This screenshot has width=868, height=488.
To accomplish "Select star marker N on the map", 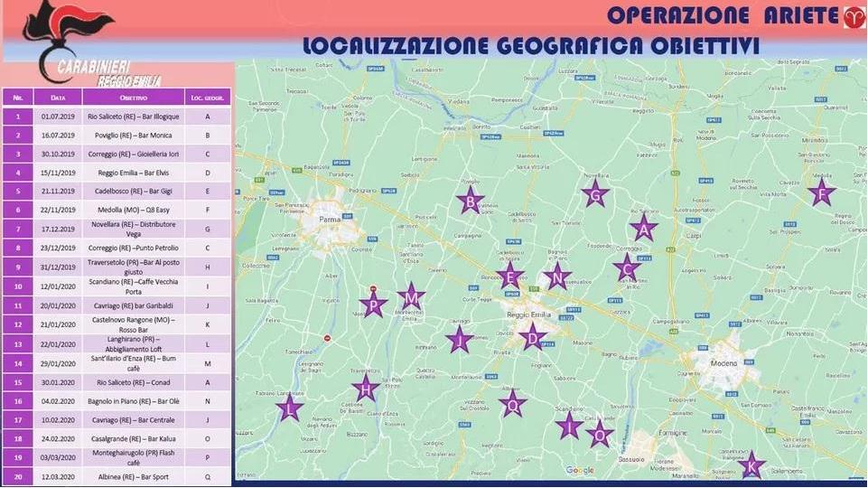I will pyautogui.click(x=557, y=277).
